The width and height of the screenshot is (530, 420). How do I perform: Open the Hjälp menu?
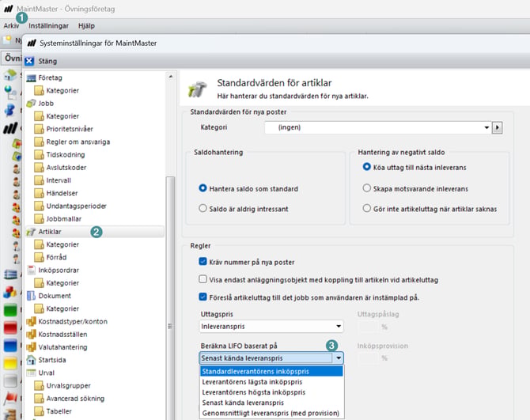click(x=86, y=25)
